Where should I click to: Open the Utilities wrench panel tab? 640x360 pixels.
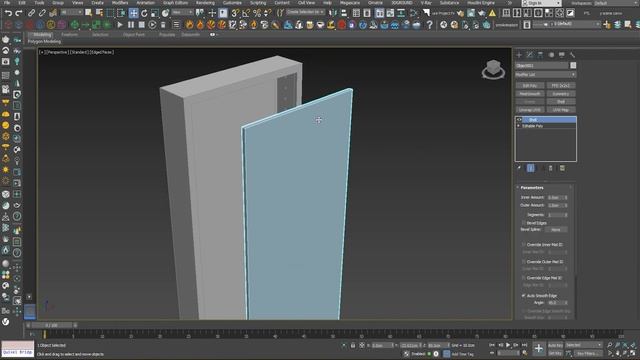click(572, 55)
